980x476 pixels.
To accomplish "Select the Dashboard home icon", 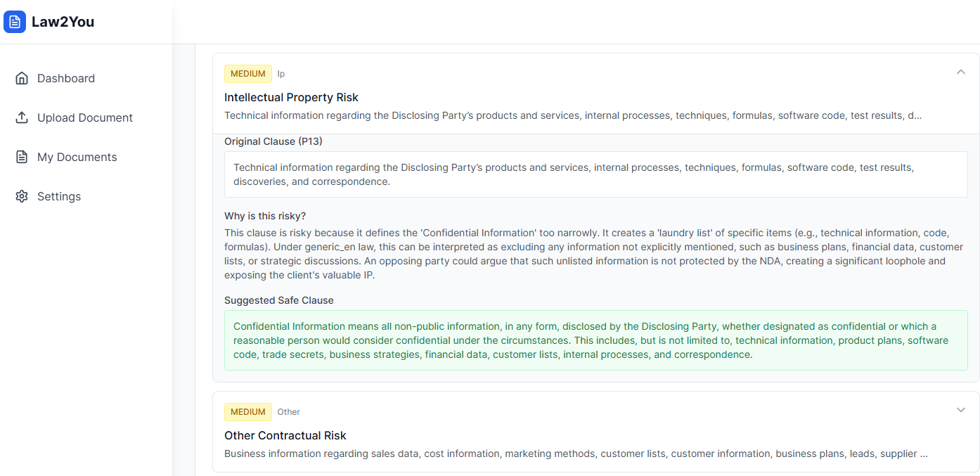I will pyautogui.click(x=22, y=78).
